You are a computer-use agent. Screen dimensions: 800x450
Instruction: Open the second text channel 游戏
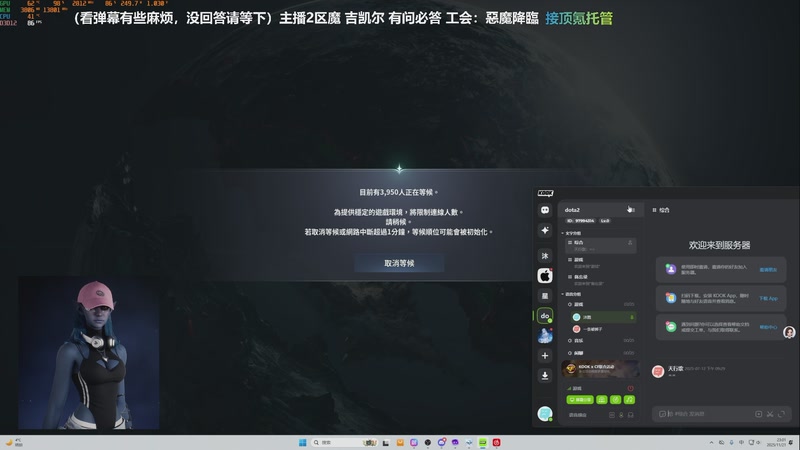(x=601, y=263)
